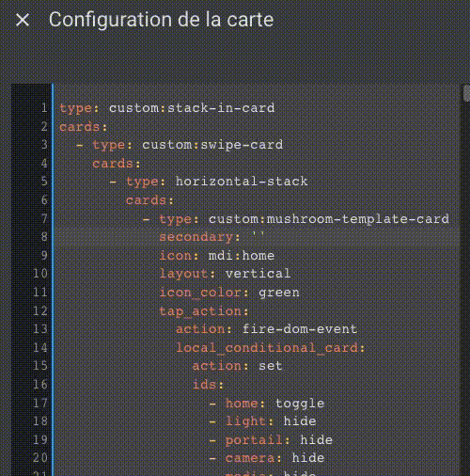Screen dimensions: 470x476
Task: Click 'custom:stack-in-card' on line 1
Action: click(x=192, y=108)
